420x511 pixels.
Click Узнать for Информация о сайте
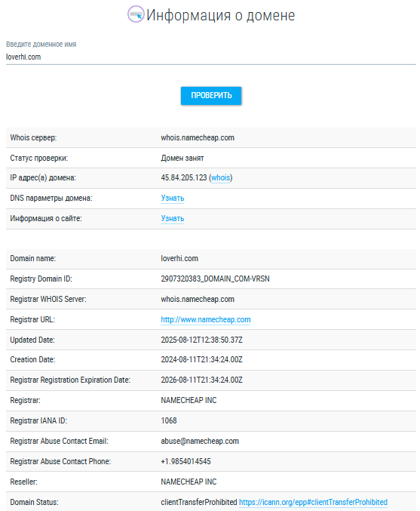(x=172, y=218)
